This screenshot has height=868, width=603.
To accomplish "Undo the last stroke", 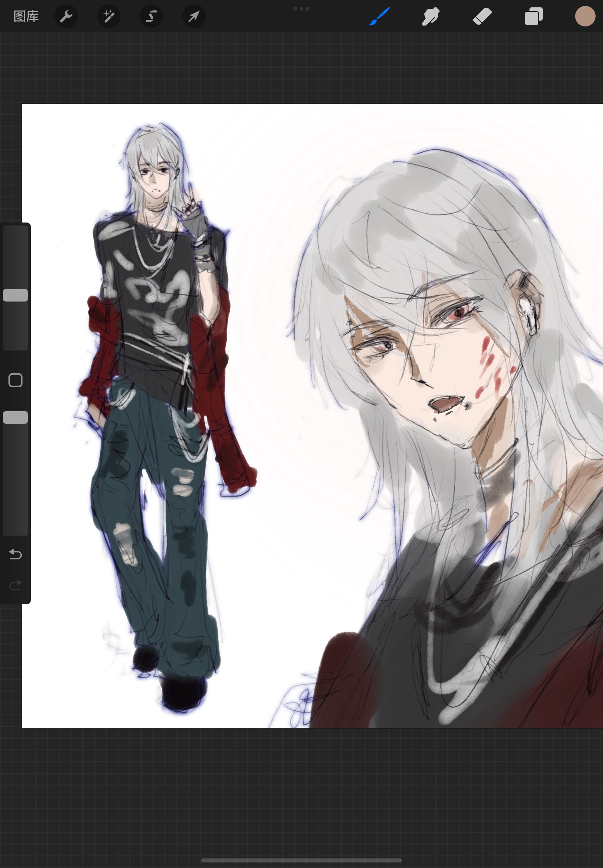I will [x=15, y=554].
